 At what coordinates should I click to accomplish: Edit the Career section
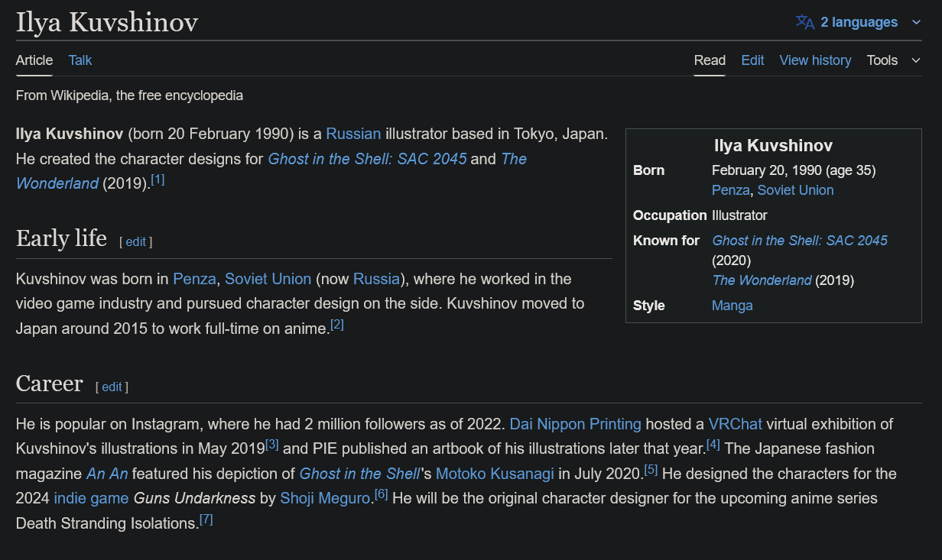click(x=112, y=387)
